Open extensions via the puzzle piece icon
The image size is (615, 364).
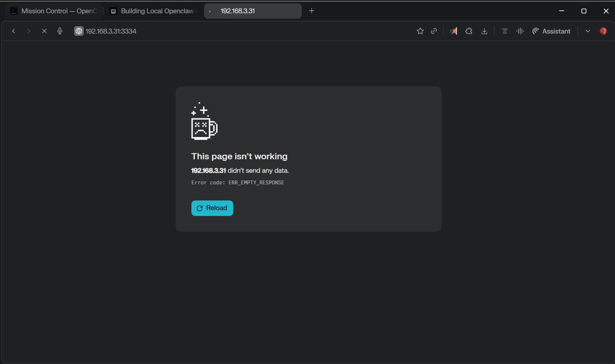[469, 31]
